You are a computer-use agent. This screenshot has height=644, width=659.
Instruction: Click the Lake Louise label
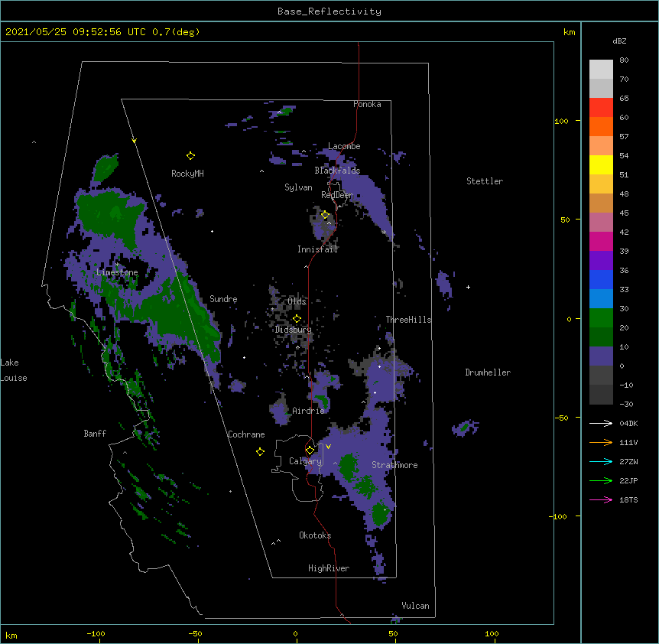point(14,370)
